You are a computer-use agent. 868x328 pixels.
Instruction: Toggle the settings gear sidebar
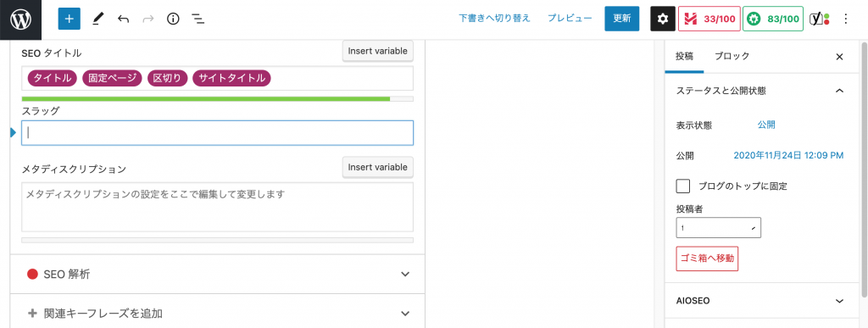point(663,19)
